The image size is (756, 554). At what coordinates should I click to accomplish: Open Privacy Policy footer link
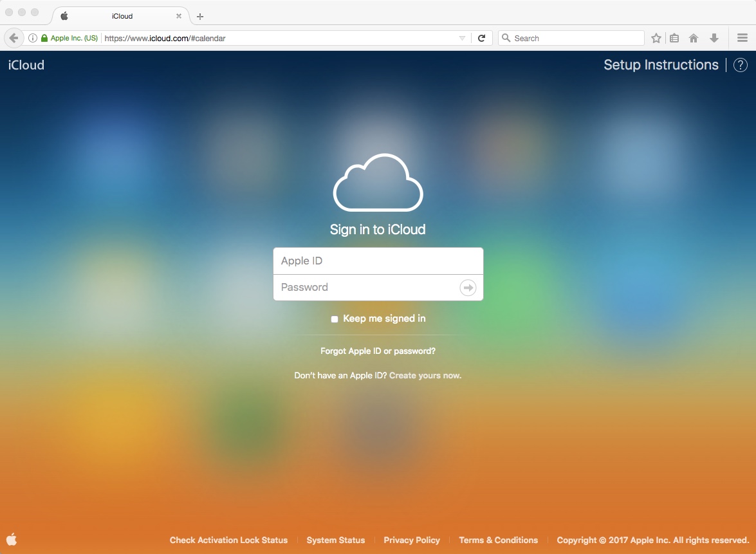pos(412,540)
